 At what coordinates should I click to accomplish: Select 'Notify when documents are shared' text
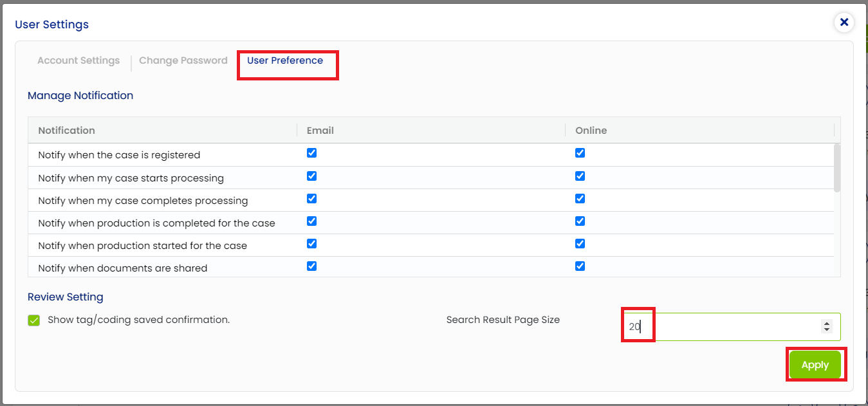point(122,268)
